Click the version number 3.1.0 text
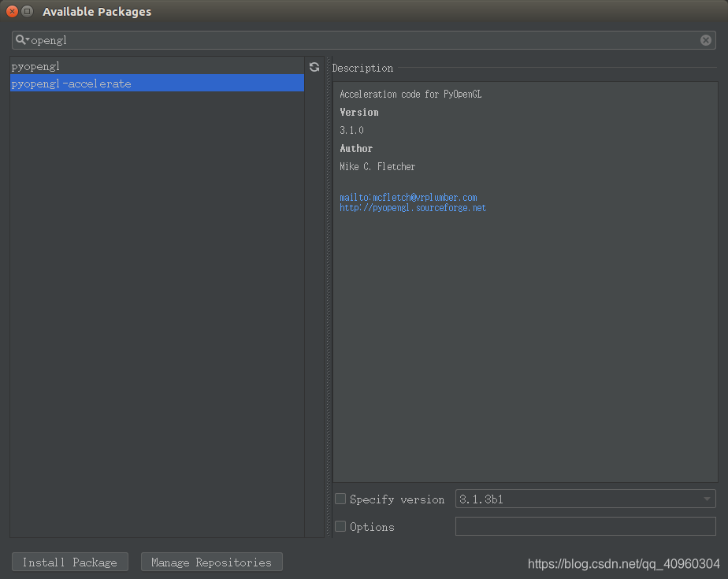 [x=351, y=131]
